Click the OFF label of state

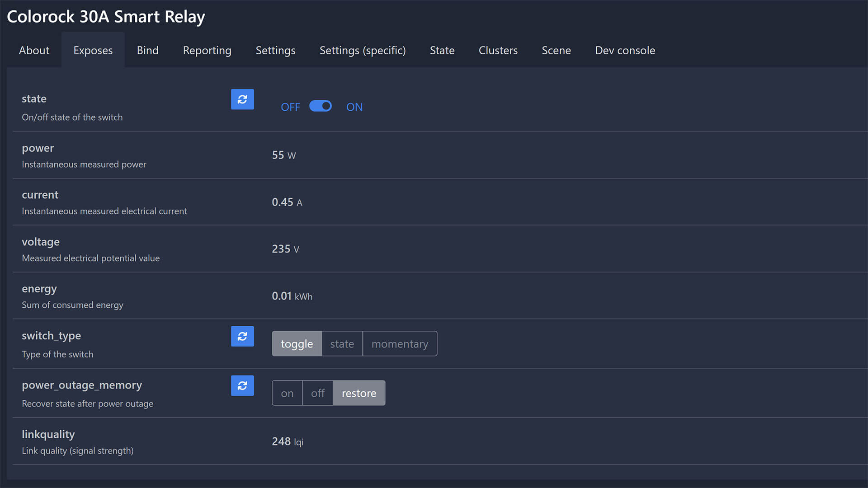click(x=290, y=107)
